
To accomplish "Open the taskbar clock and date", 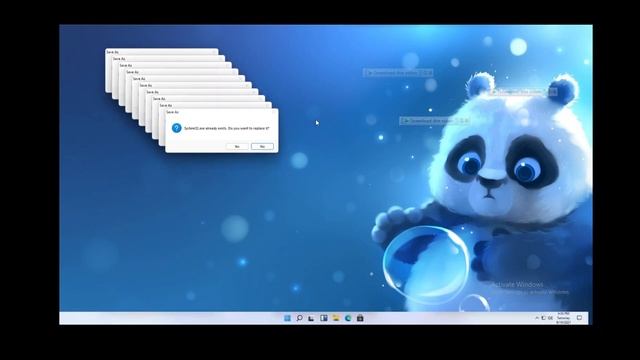I will (x=563, y=318).
